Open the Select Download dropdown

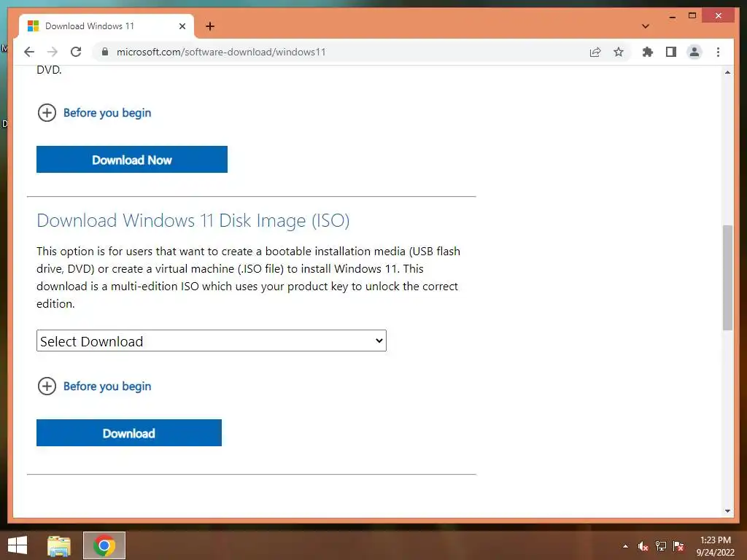click(x=212, y=341)
